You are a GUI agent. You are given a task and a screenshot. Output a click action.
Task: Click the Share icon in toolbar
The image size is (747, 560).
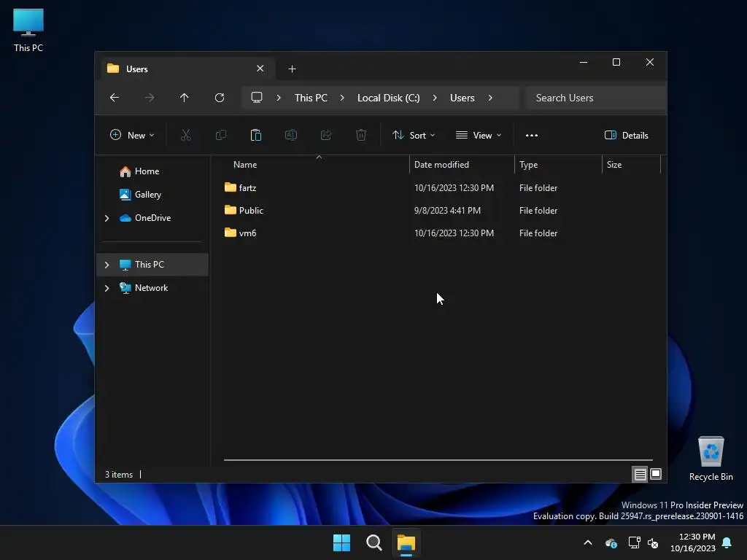326,135
